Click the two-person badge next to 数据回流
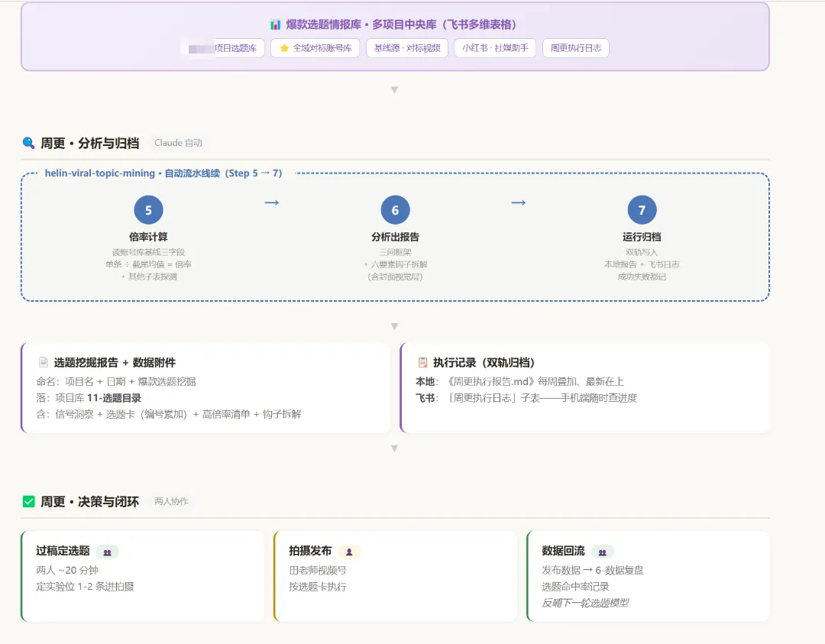Image resolution: width=825 pixels, height=644 pixels. tap(603, 552)
